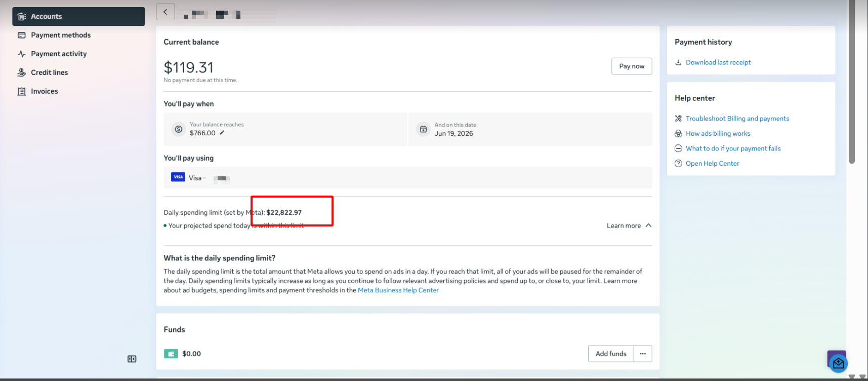Image resolution: width=868 pixels, height=381 pixels.
Task: Click the Pay now button
Action: pos(632,66)
